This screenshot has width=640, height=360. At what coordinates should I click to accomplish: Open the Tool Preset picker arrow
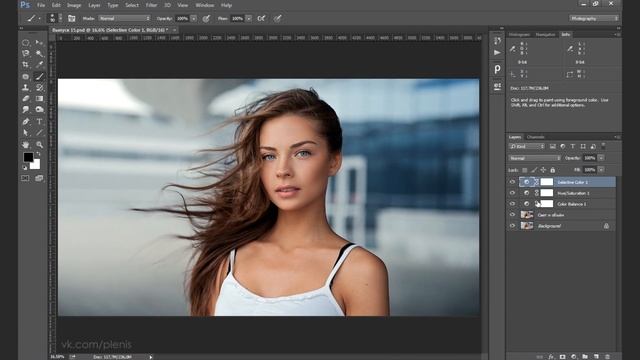click(x=40, y=19)
